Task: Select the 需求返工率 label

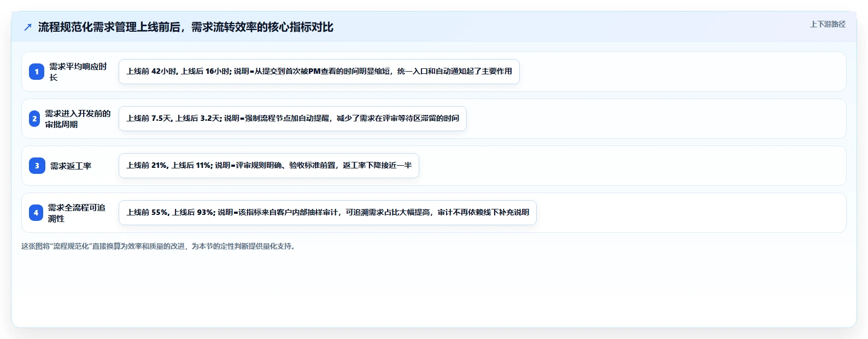Action: (x=71, y=166)
